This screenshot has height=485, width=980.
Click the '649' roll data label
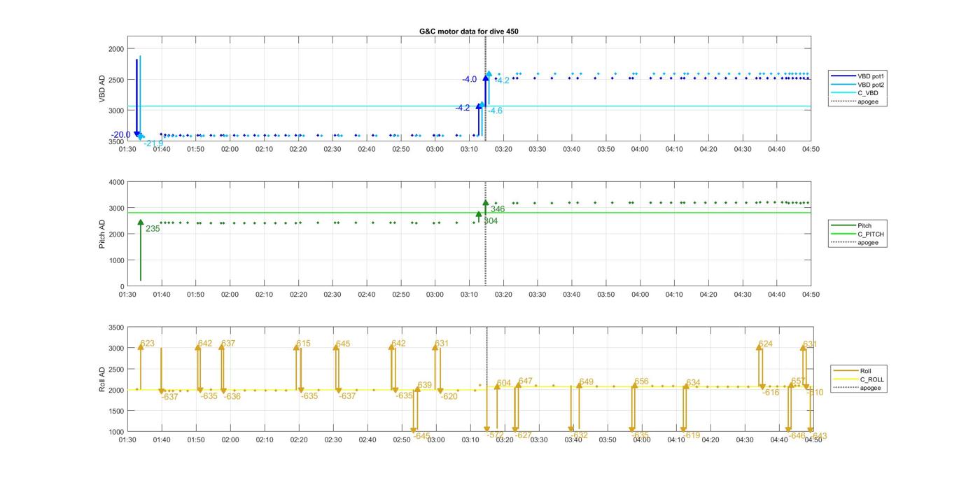[x=587, y=382]
